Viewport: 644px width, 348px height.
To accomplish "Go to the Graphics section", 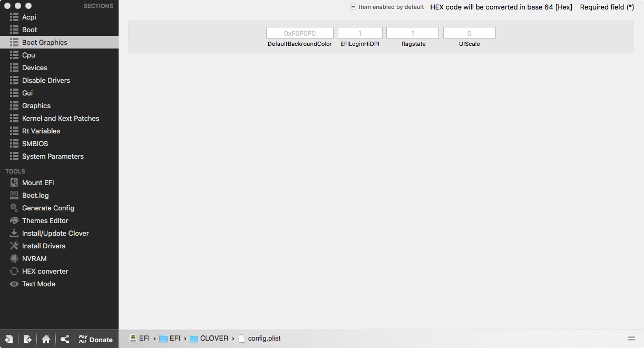I will (59, 105).
